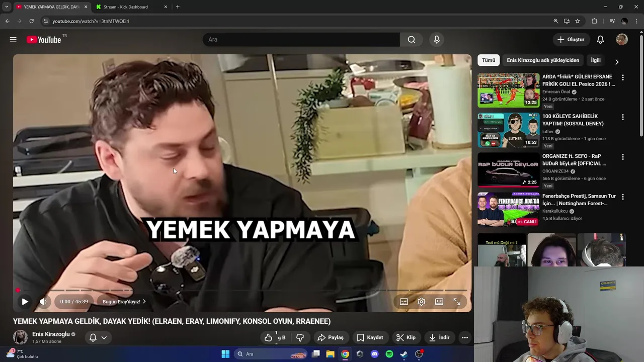Image resolution: width=644 pixels, height=362 pixels.
Task: Open the chapter "Bugün Eray'dayız!" expander
Action: click(x=124, y=302)
